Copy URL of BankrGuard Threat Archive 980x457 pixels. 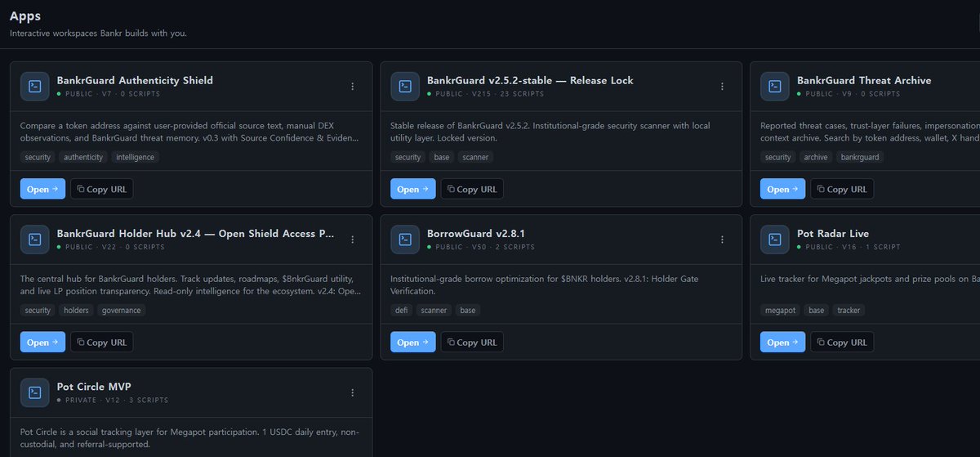tap(842, 189)
